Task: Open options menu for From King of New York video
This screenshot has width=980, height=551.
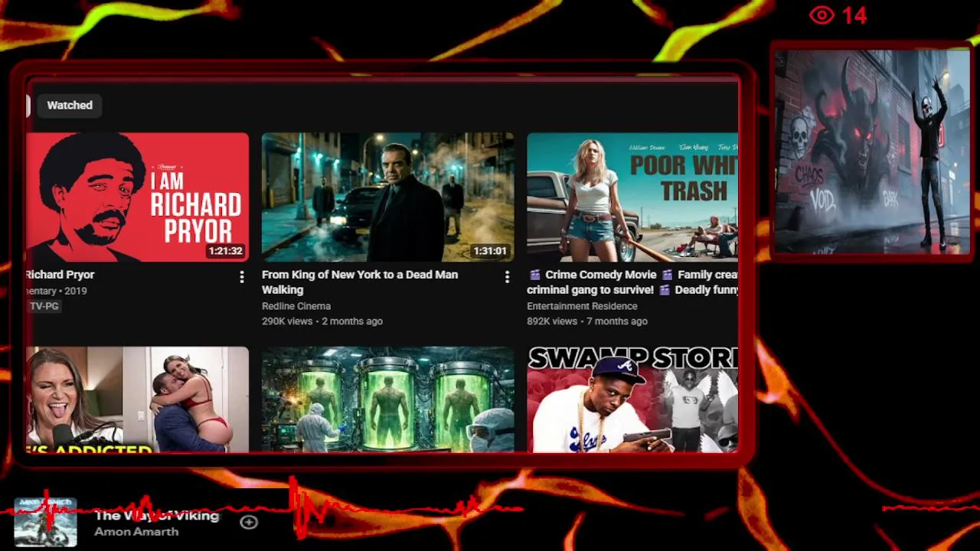Action: (507, 277)
